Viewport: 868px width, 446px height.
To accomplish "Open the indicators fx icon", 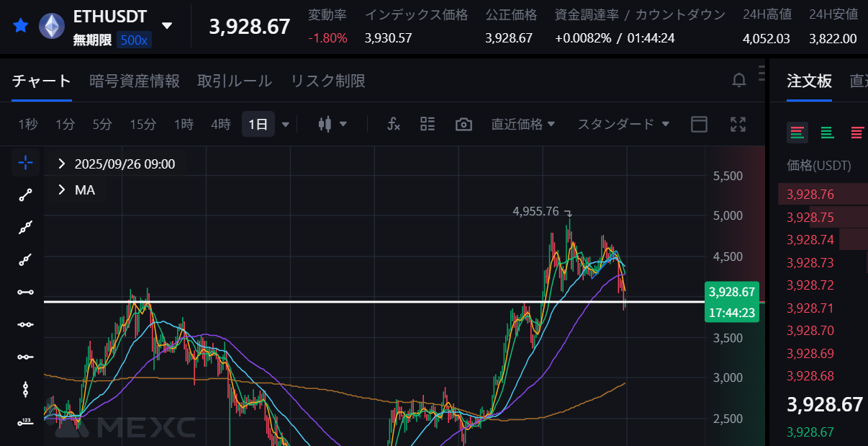I will point(393,124).
